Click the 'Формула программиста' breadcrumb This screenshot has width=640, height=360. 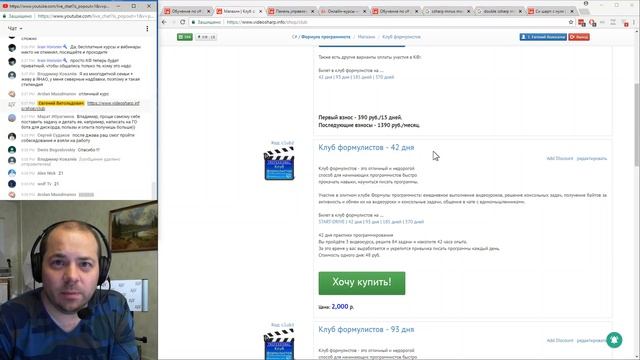325,37
